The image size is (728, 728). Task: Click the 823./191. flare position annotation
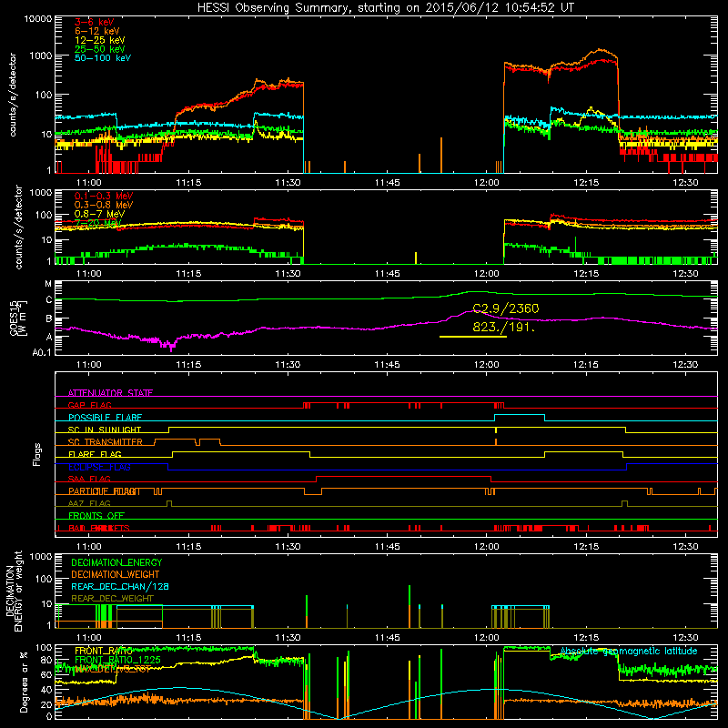click(504, 328)
